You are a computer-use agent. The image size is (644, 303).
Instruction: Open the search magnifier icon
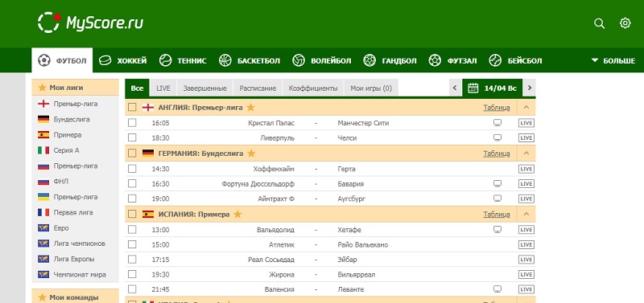tap(599, 24)
